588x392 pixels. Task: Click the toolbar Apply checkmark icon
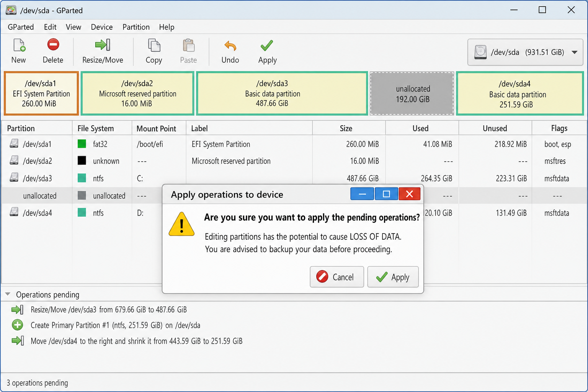267,45
